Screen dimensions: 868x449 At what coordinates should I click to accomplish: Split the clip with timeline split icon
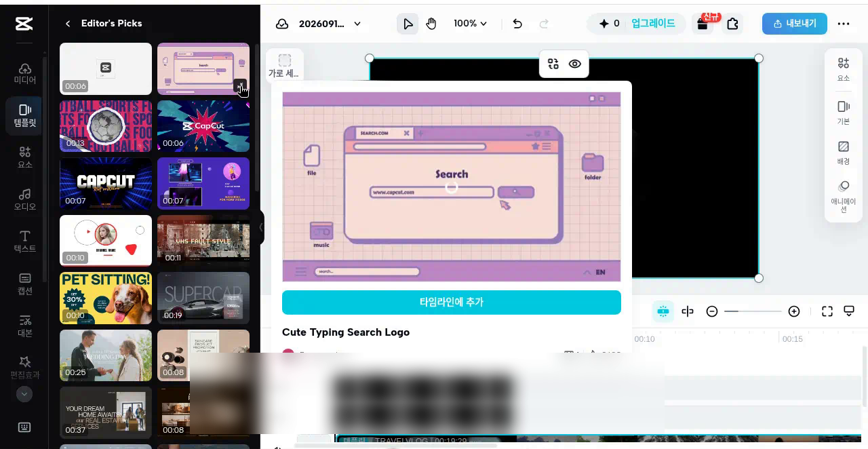[688, 311]
